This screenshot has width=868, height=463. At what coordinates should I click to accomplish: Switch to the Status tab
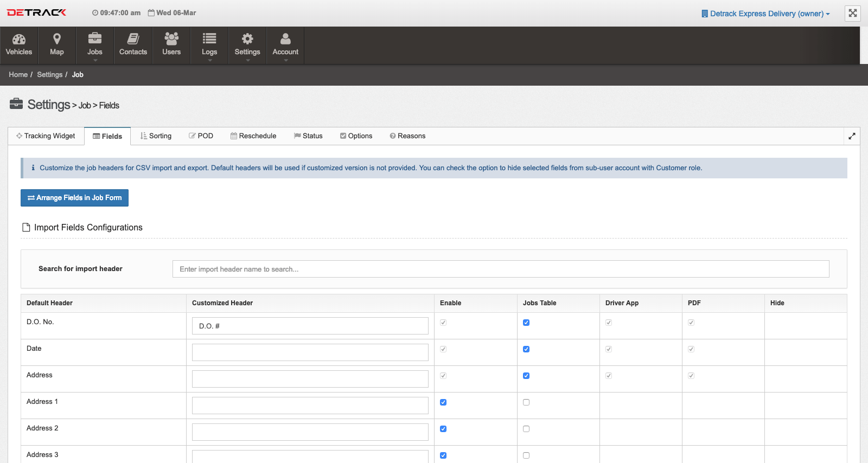(308, 136)
